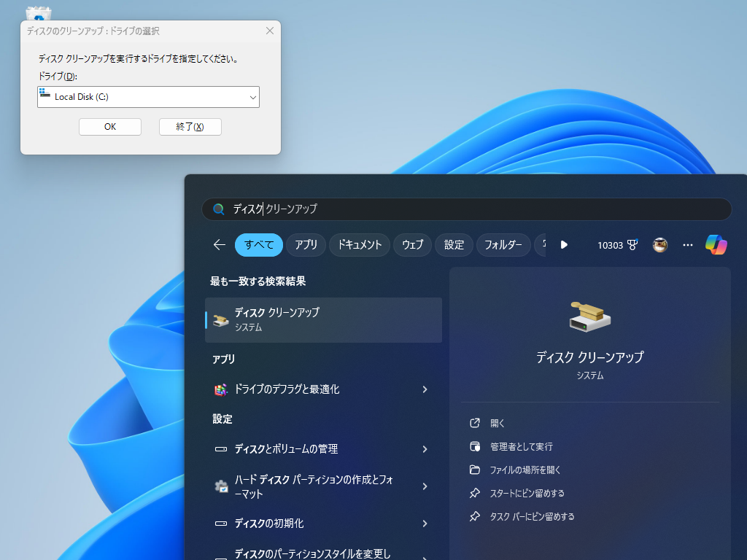
Task: Click the Microsoft Rewards points icon
Action: (x=619, y=245)
